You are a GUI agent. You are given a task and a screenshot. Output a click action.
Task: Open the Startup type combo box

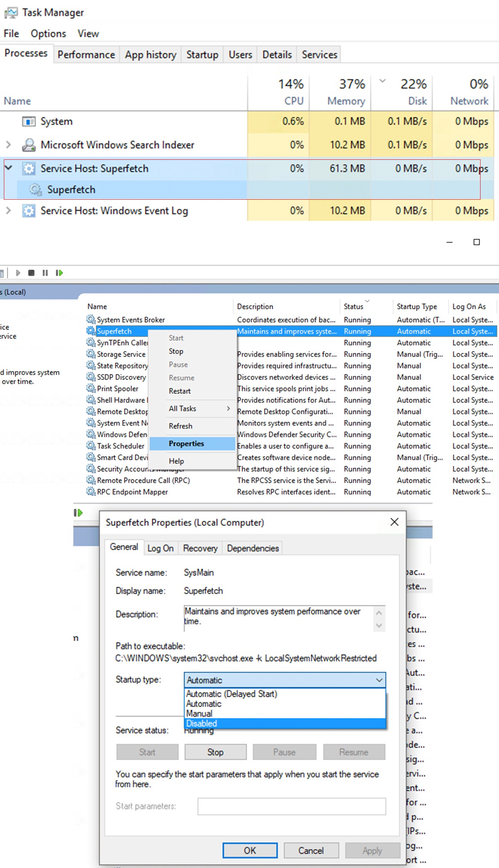tap(285, 680)
